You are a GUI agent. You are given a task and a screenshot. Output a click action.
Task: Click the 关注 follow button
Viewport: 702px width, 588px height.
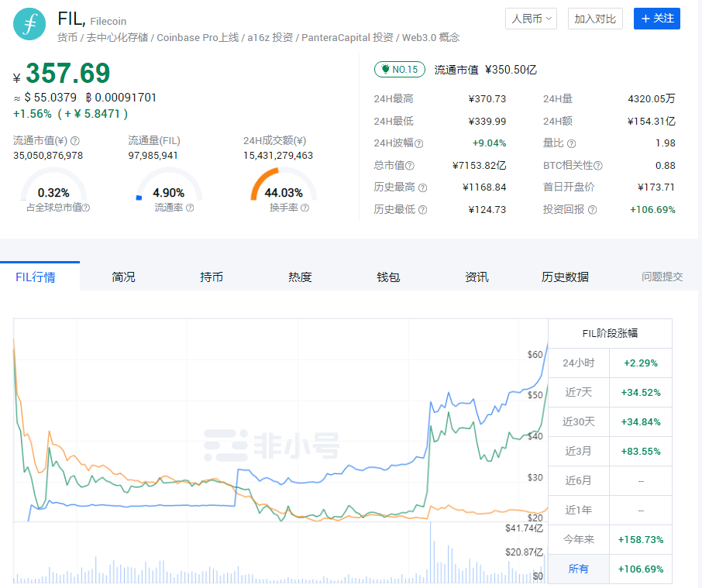tap(657, 19)
